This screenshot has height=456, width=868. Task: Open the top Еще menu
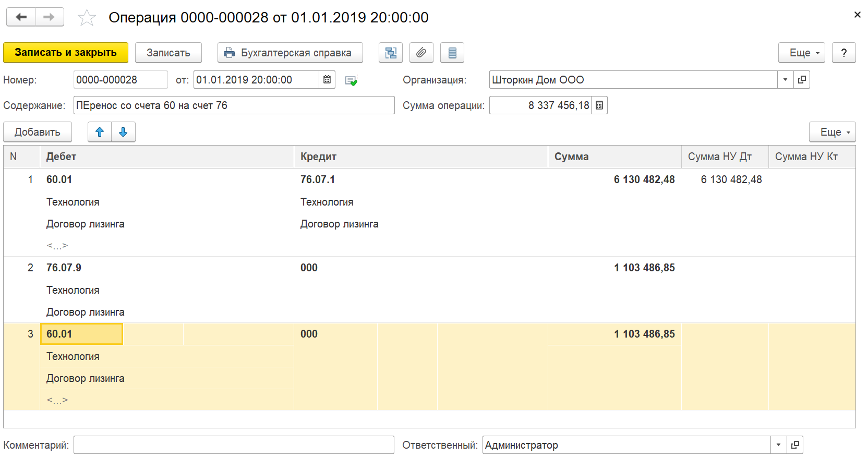coord(802,53)
